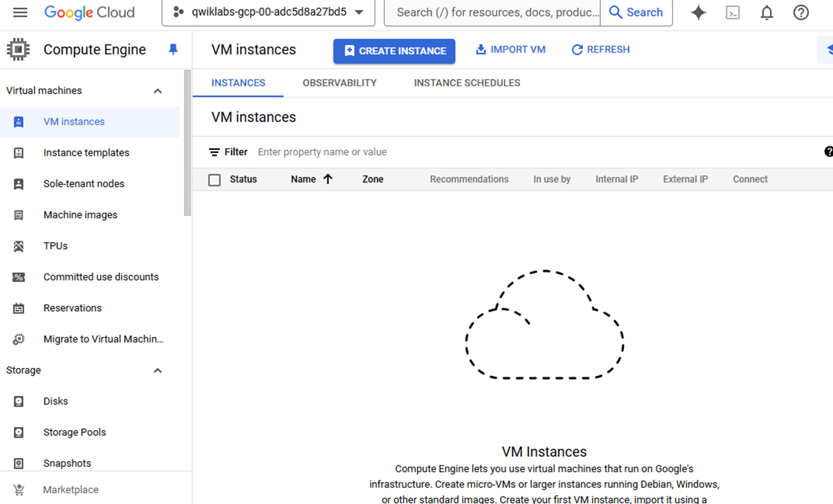Collapse the Virtual machines section

[158, 90]
